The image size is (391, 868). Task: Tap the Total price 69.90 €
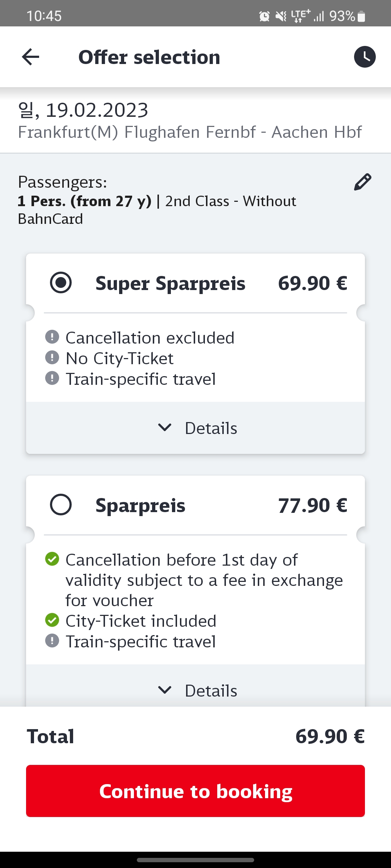point(330,736)
